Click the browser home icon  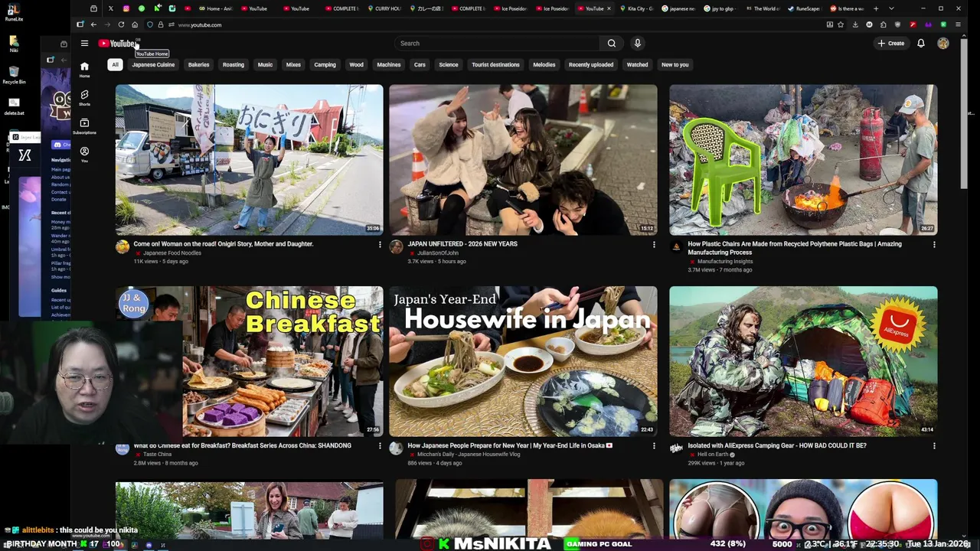[x=135, y=24]
